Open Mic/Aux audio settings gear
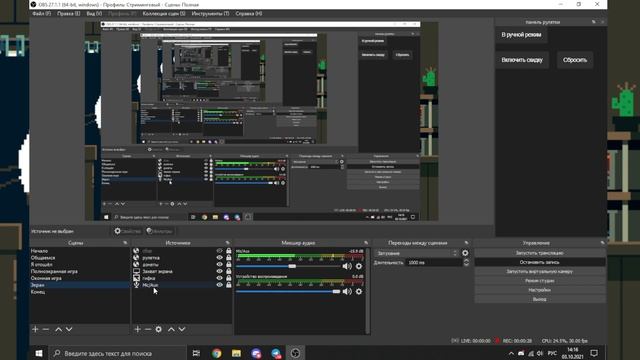 [x=359, y=266]
